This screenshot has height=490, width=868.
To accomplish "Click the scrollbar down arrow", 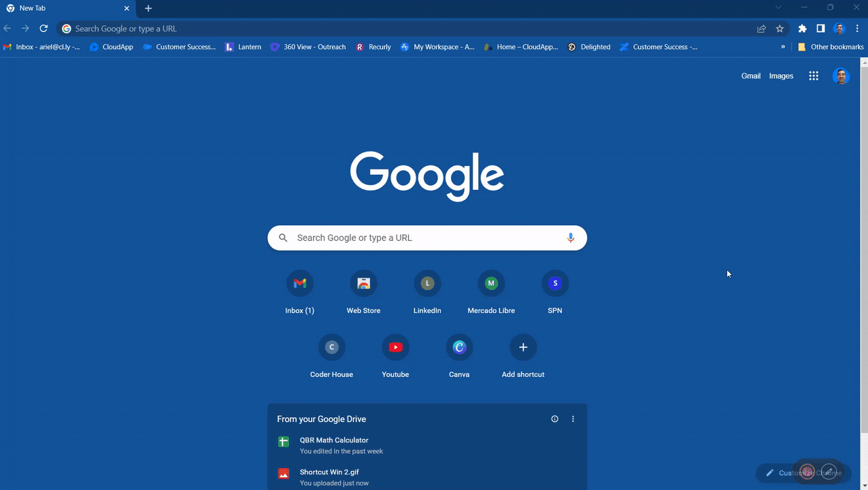I will point(865,485).
